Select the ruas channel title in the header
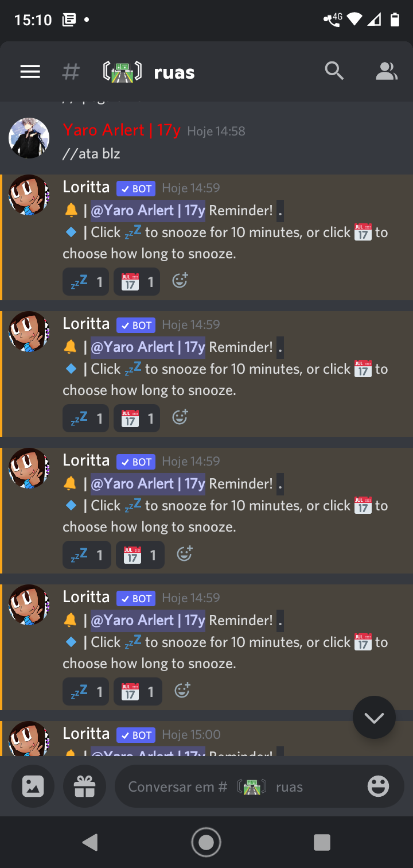The image size is (413, 868). (x=173, y=71)
